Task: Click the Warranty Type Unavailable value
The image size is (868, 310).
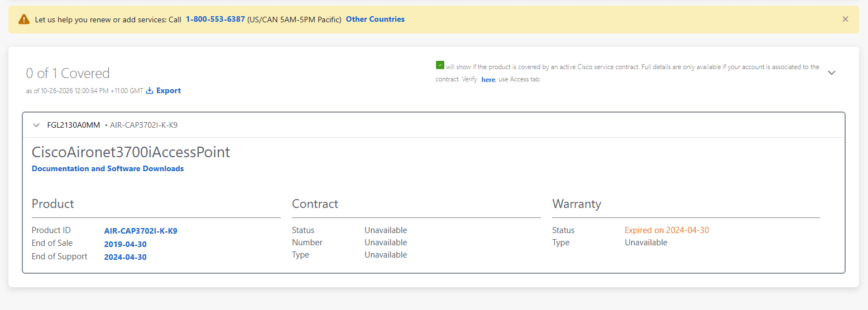Action: tap(646, 243)
